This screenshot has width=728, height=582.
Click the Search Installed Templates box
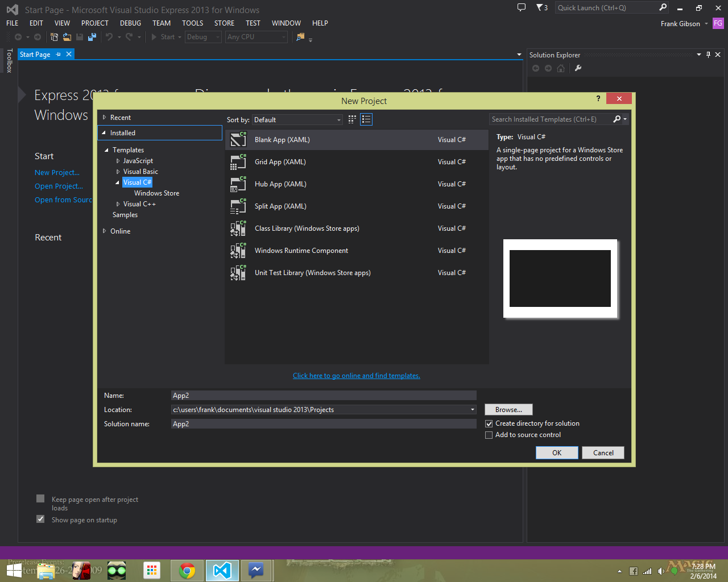click(551, 119)
